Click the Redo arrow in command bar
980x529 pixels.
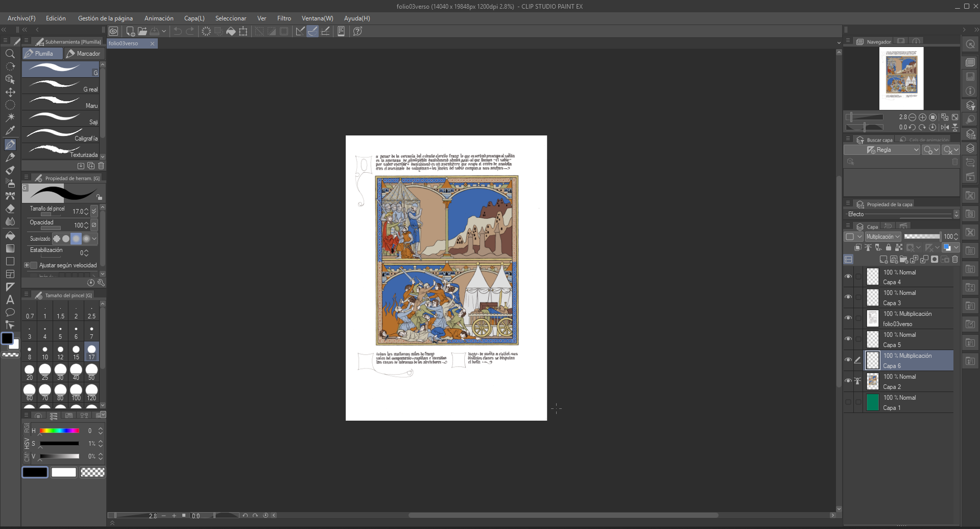pos(190,31)
